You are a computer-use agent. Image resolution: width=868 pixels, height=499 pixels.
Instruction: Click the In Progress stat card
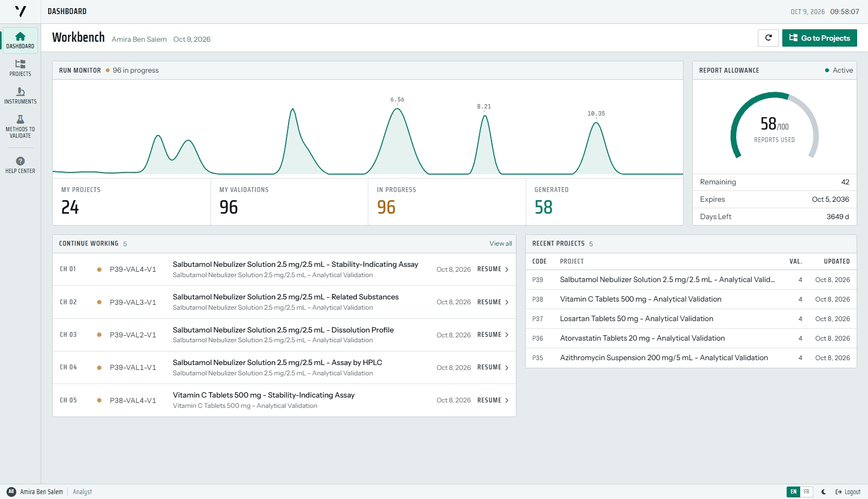point(447,202)
